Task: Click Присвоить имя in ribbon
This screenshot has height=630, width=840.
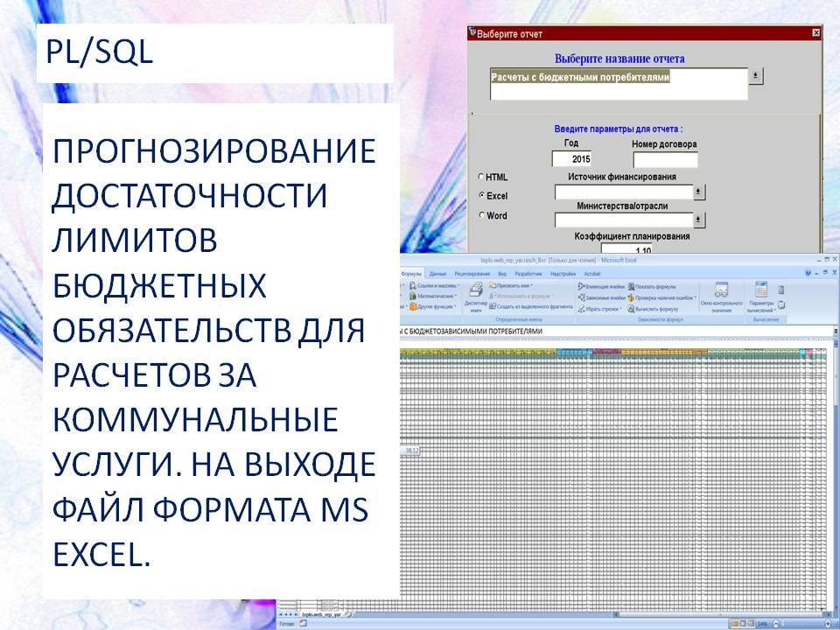Action: click(510, 286)
